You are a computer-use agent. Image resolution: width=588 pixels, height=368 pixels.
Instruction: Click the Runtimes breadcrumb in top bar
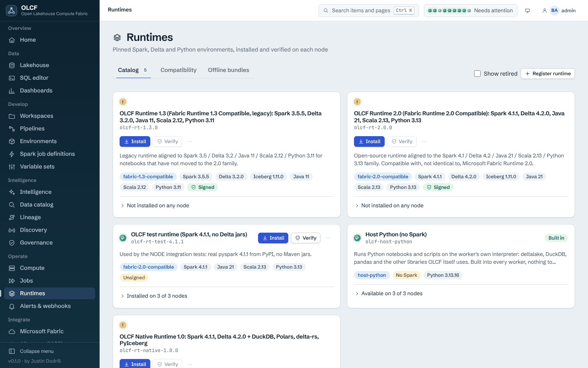120,10
